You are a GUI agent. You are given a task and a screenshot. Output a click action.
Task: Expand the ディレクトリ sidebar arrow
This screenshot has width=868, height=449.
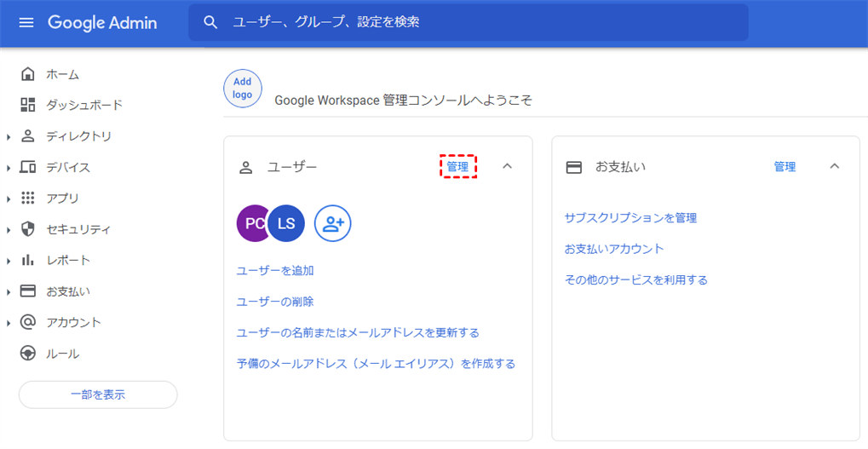9,137
